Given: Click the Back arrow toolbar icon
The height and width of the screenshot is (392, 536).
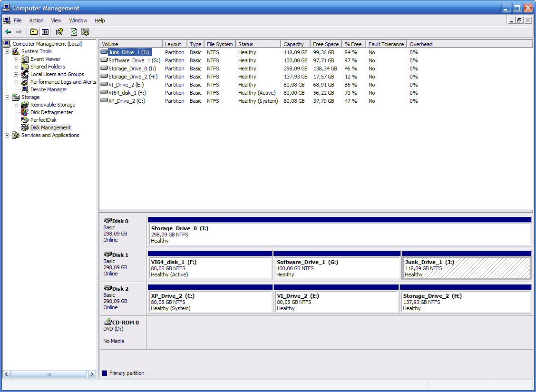Looking at the screenshot, I should pos(8,32).
